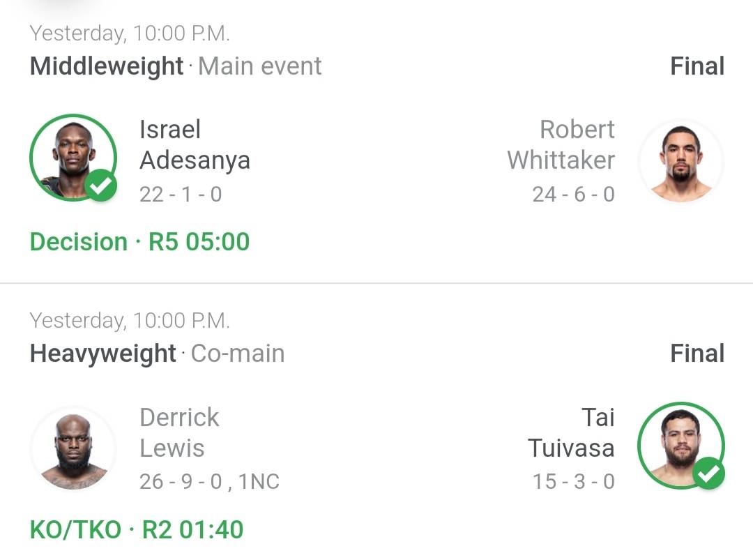Tap Derrick Lewis's fighter photo
Screen dimensions: 753x560
click(x=73, y=448)
